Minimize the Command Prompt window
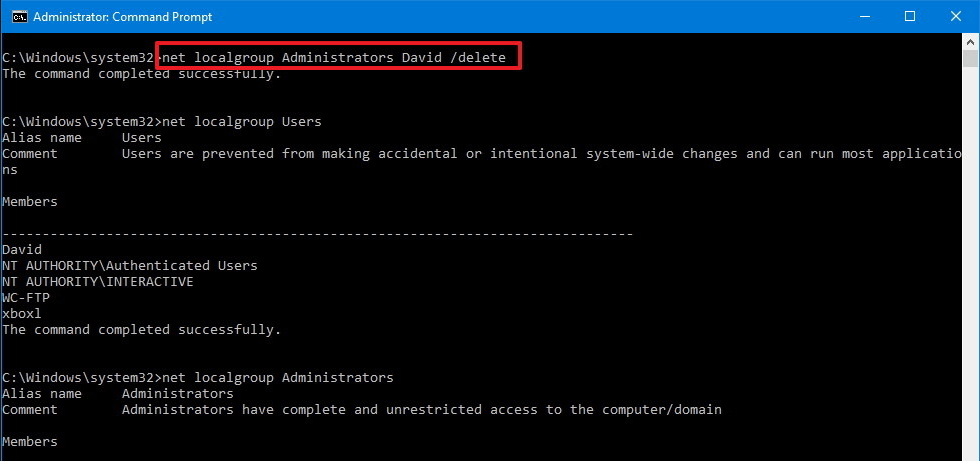 click(864, 16)
